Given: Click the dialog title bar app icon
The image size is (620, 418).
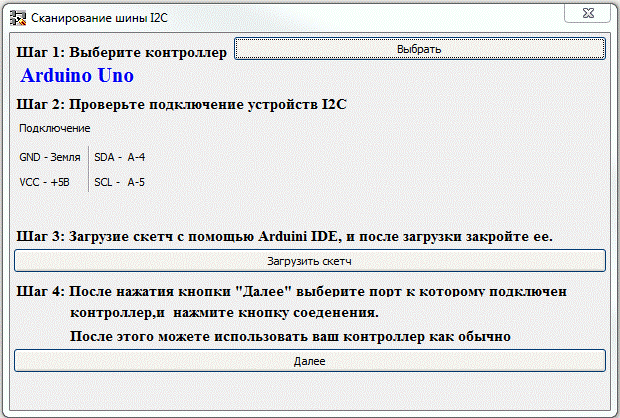Looking at the screenshot, I should [x=18, y=18].
